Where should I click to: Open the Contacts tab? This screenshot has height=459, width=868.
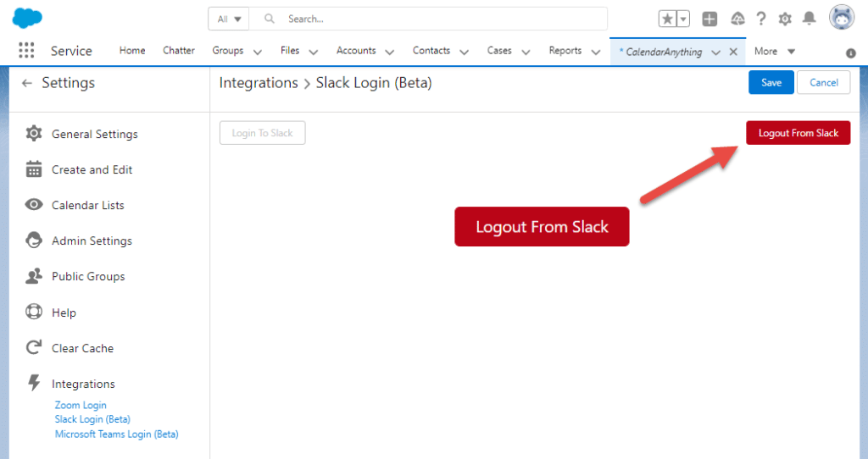(431, 50)
